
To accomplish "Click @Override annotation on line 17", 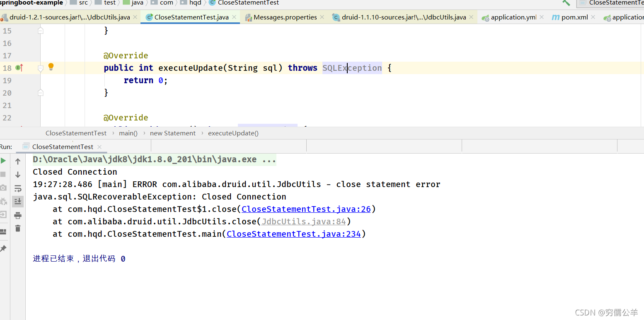I will (126, 55).
